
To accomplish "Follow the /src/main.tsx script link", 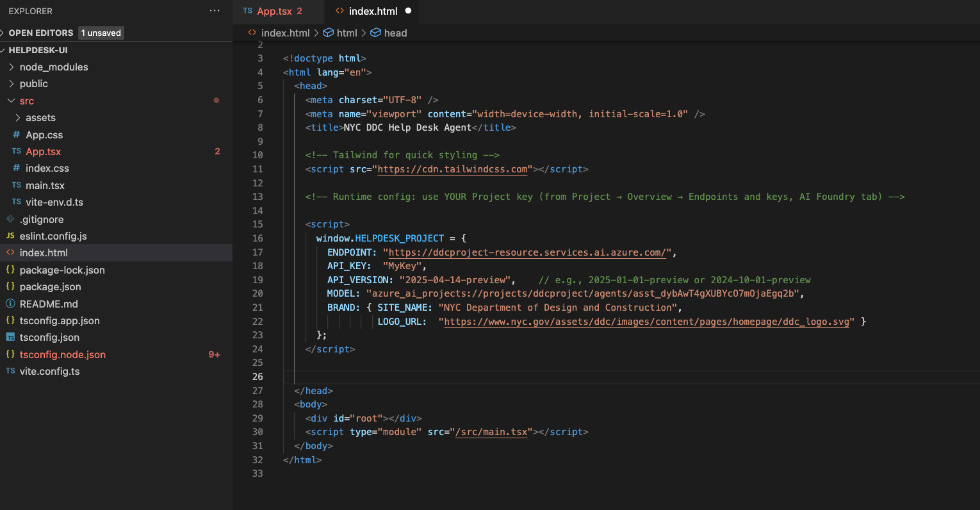I will [x=491, y=432].
